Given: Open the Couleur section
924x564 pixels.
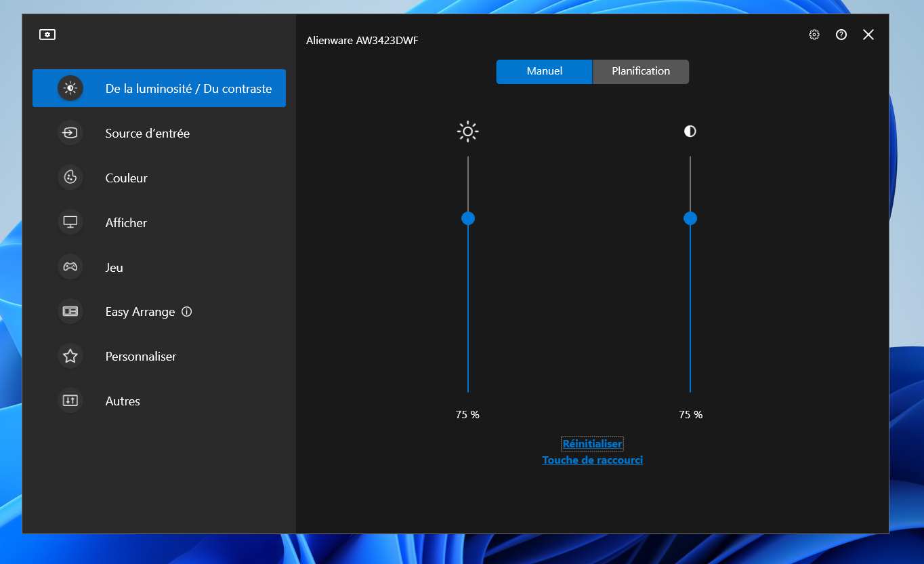Looking at the screenshot, I should (x=159, y=178).
